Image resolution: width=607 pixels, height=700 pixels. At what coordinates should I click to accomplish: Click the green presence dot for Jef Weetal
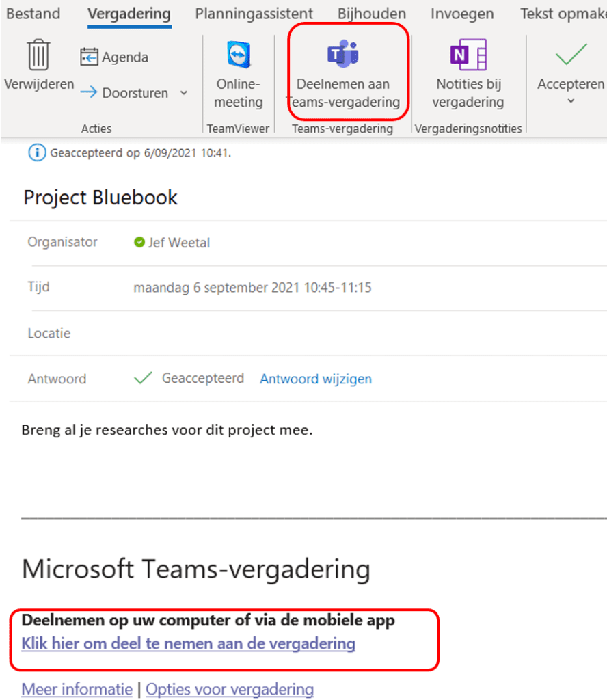(139, 243)
